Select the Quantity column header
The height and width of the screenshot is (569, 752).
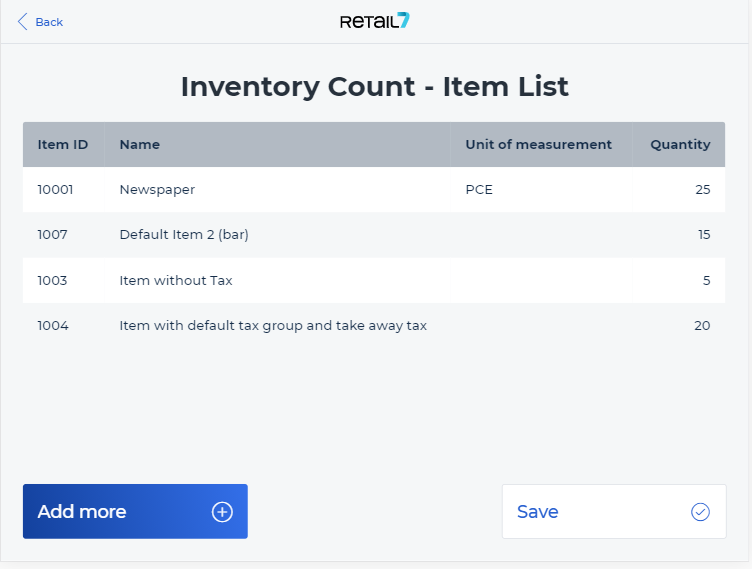(680, 144)
